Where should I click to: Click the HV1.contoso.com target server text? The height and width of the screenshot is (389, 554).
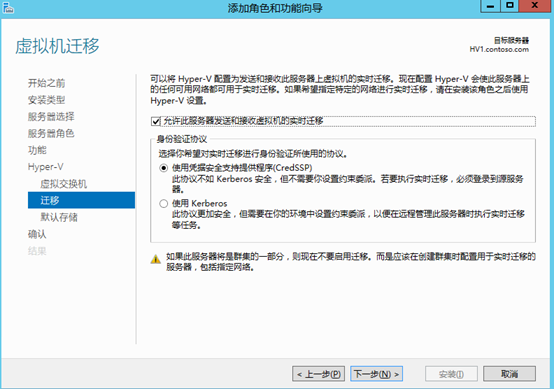pyautogui.click(x=499, y=49)
